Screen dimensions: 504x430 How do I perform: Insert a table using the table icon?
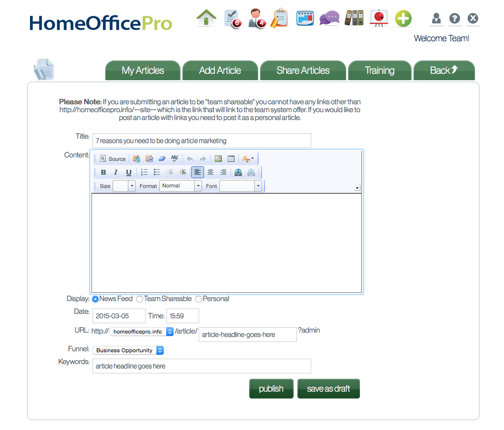pos(231,158)
